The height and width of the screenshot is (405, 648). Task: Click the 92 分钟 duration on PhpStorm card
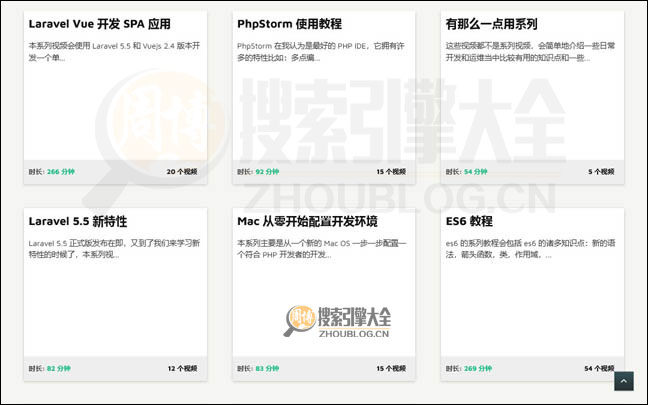267,172
